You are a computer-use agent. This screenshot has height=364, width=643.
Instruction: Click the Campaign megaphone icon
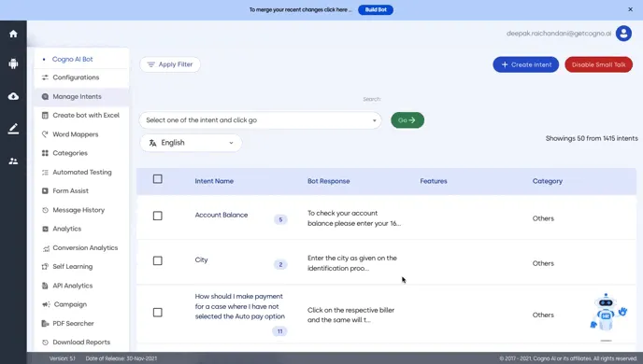[46, 304]
